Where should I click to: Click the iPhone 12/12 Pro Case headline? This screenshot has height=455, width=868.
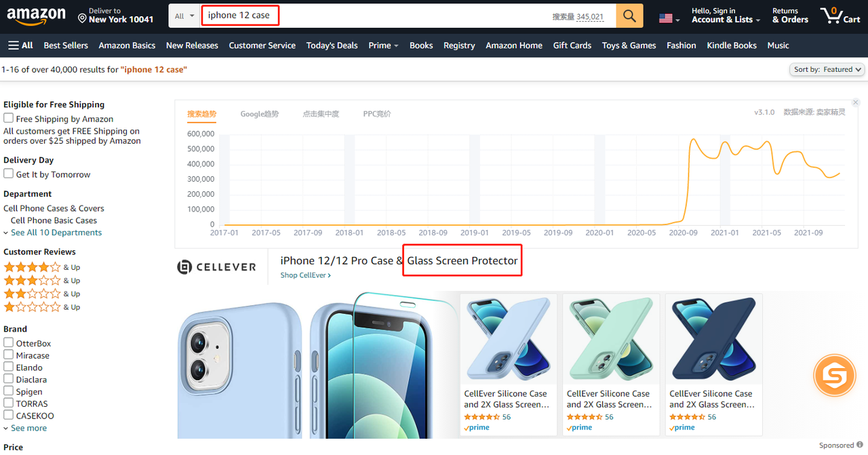tap(399, 260)
